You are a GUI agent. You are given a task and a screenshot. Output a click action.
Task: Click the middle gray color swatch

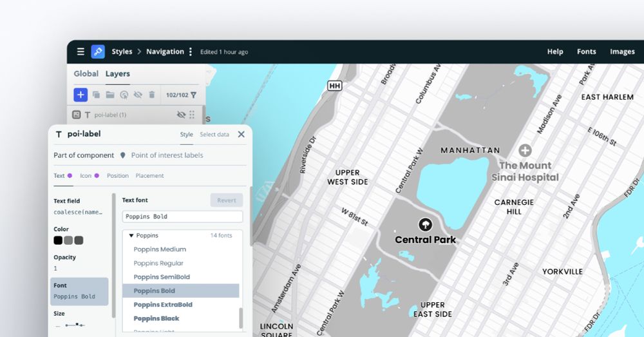coord(68,240)
